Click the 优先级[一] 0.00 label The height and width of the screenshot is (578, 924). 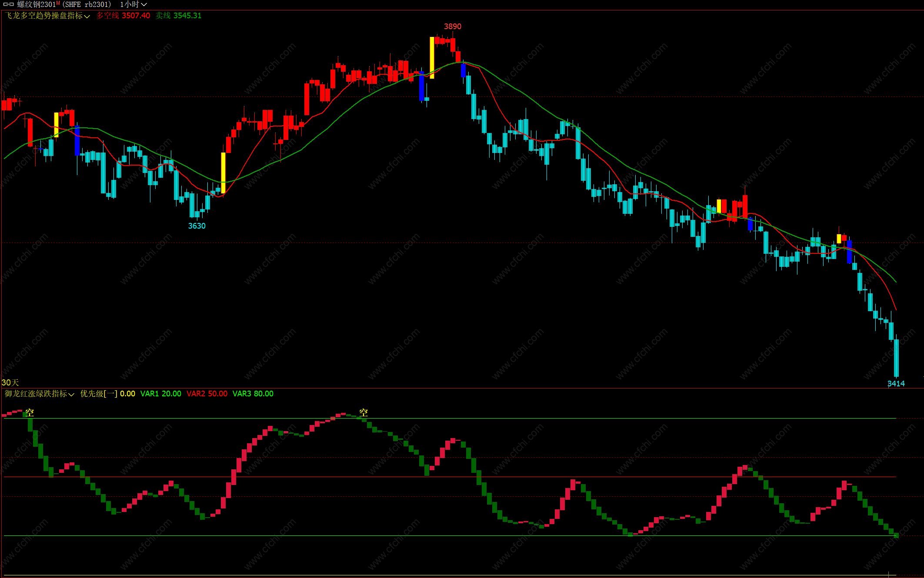tap(107, 394)
